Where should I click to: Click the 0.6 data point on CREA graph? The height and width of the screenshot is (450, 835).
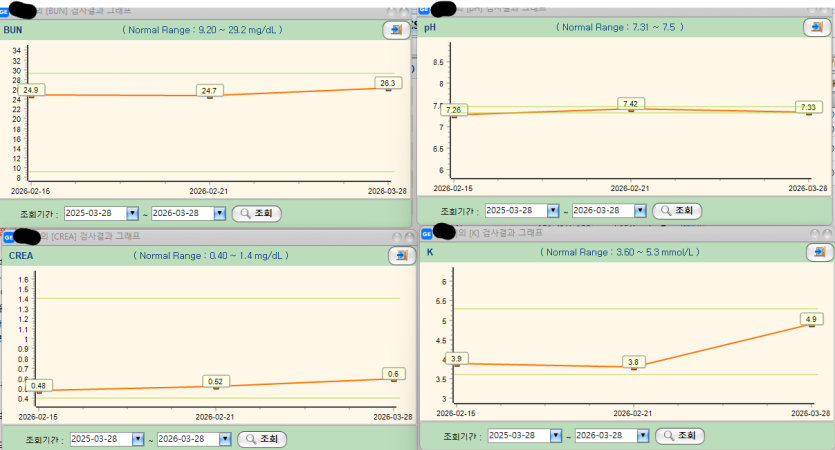(x=394, y=374)
